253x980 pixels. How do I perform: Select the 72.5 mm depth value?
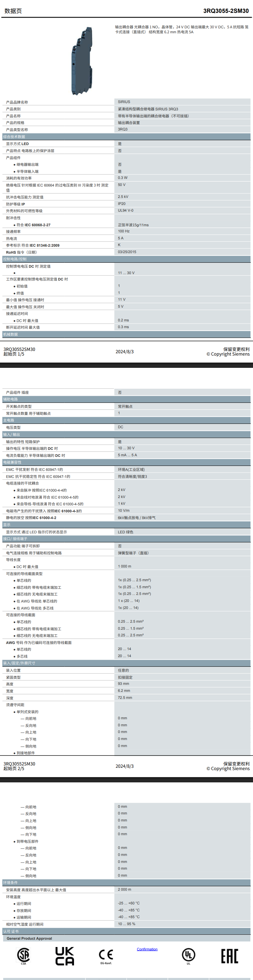tap(125, 698)
